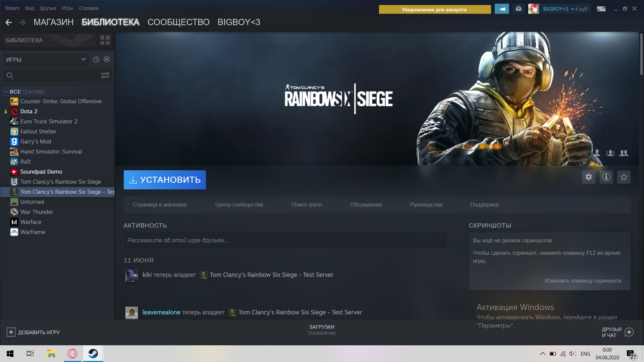644x362 pixels.
Task: Click the recent activity clock icon
Action: [96, 59]
